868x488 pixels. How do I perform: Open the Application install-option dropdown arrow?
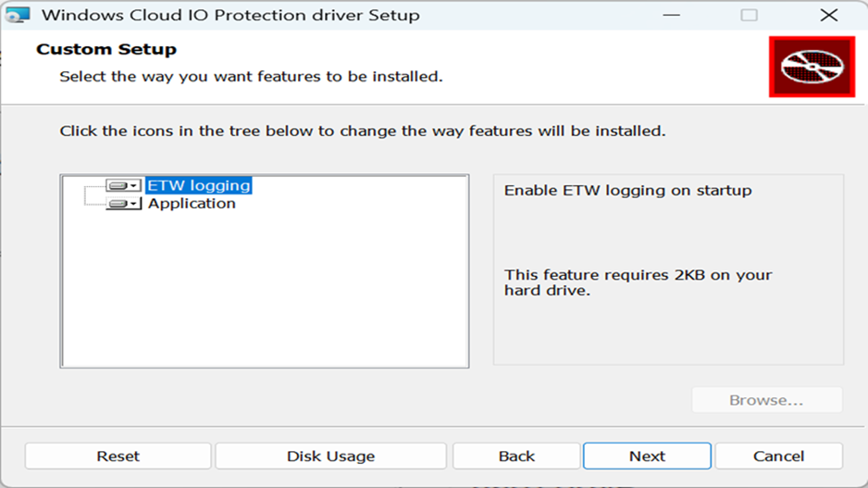click(135, 204)
